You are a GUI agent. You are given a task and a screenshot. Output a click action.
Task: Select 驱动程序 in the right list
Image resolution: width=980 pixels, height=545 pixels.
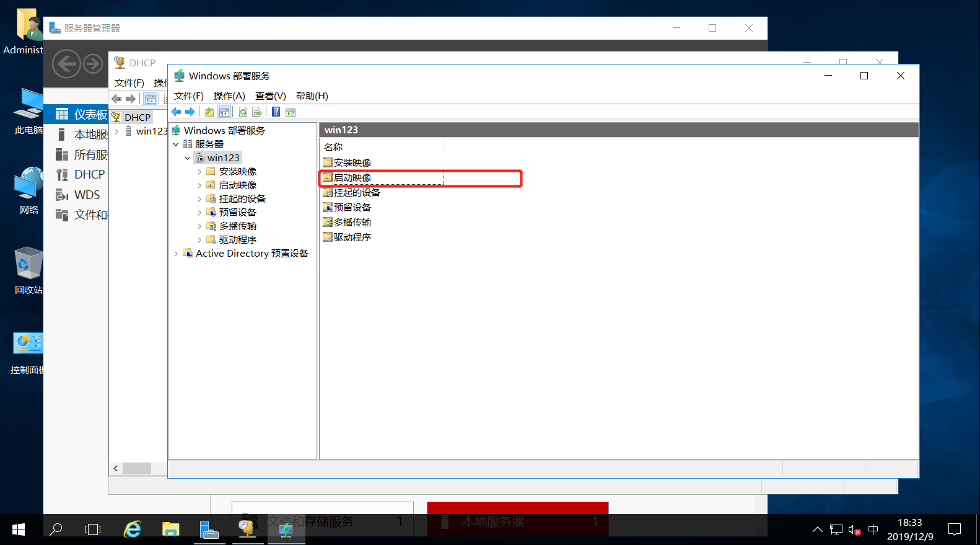[x=352, y=237]
